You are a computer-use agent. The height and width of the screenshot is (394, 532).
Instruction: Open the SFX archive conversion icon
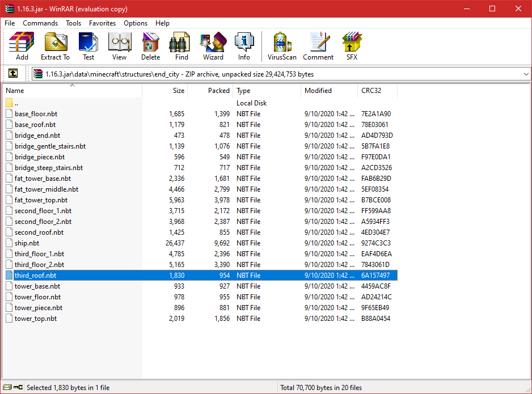(352, 46)
